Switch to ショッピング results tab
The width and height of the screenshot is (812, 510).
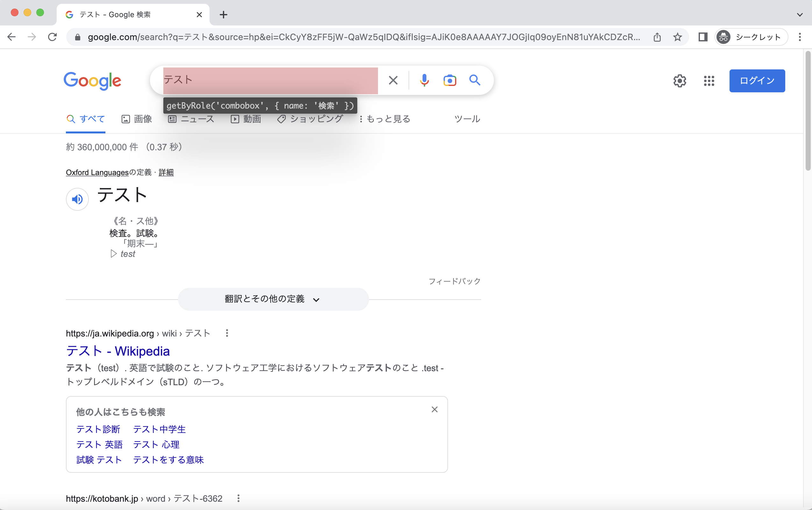310,119
